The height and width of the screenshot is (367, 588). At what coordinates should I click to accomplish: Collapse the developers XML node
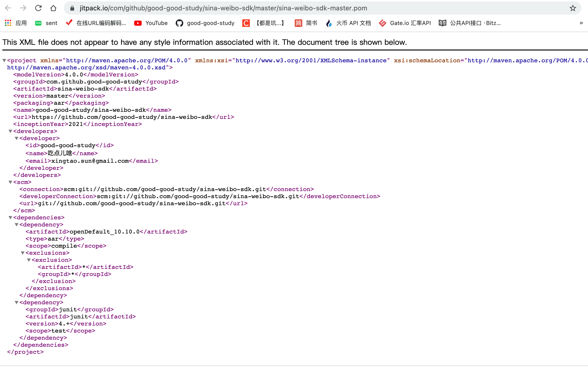(x=10, y=131)
